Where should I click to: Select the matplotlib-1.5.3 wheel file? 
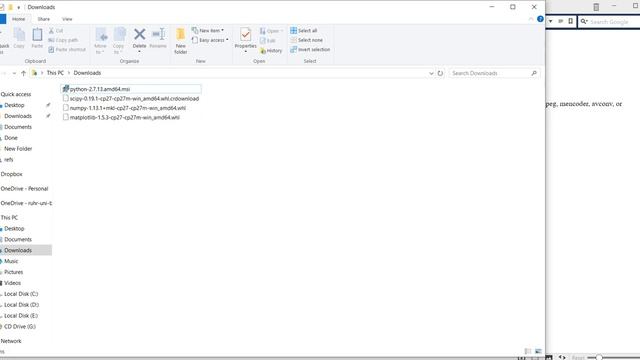pyautogui.click(x=121, y=117)
